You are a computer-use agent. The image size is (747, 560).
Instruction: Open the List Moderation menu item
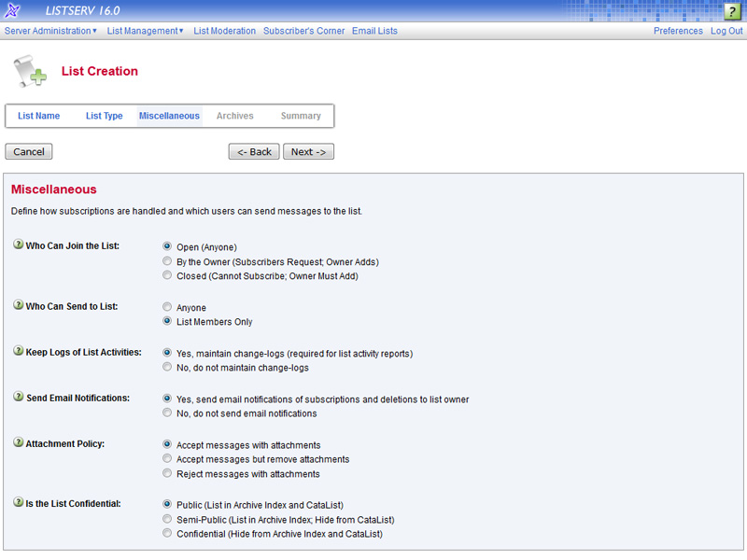(x=224, y=31)
